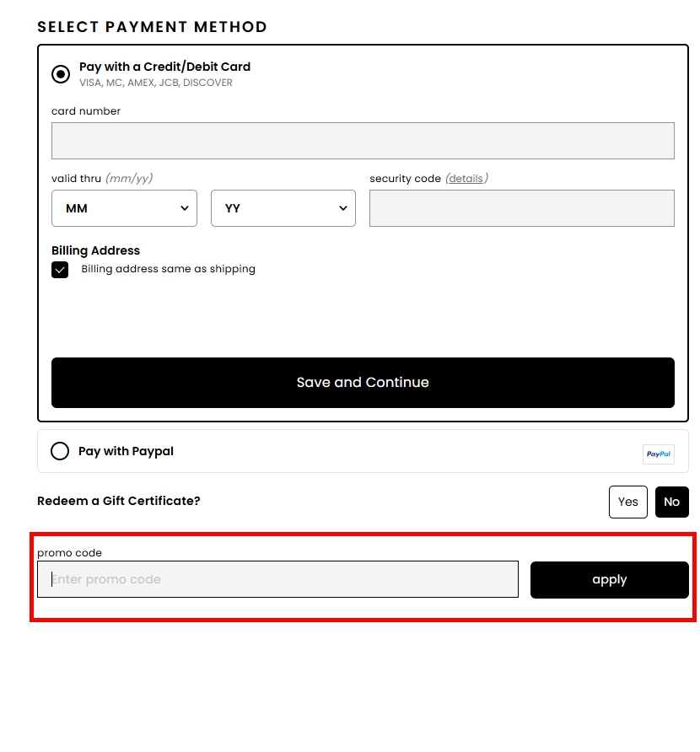Select the Credit/Debit Card radio button
Screen dimensions: 700x752
point(61,74)
